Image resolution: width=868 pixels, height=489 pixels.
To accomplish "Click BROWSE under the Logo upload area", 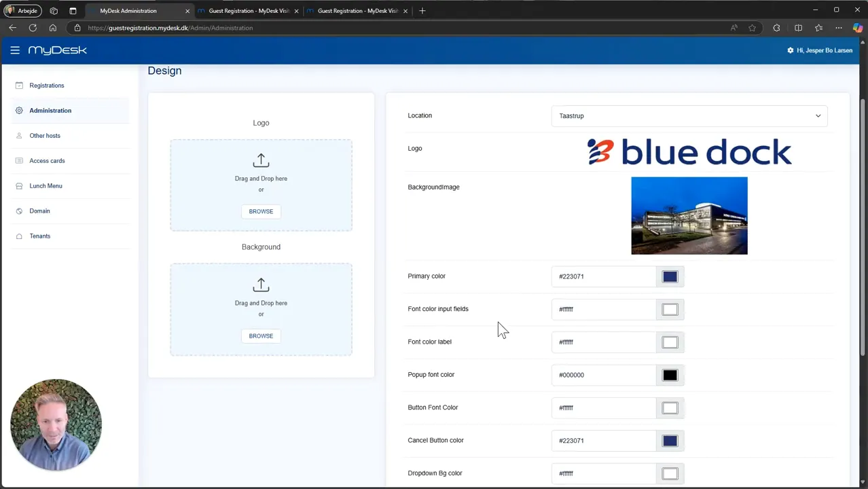I will (x=261, y=211).
